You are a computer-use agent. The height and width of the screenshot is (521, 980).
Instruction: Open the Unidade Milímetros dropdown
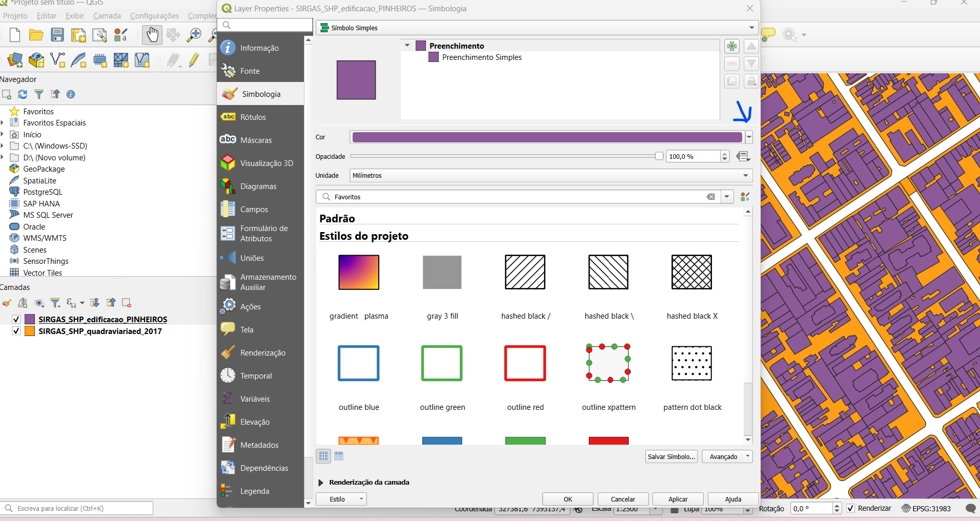(551, 175)
